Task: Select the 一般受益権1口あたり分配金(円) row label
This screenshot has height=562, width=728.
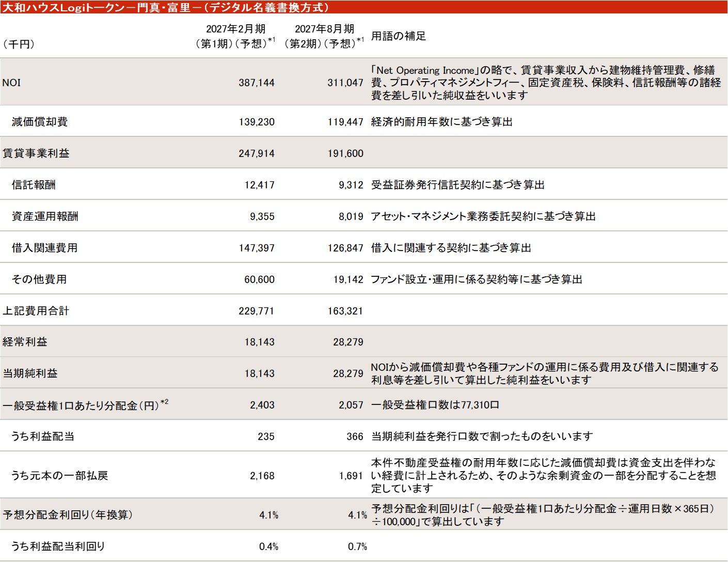Action: click(x=85, y=405)
